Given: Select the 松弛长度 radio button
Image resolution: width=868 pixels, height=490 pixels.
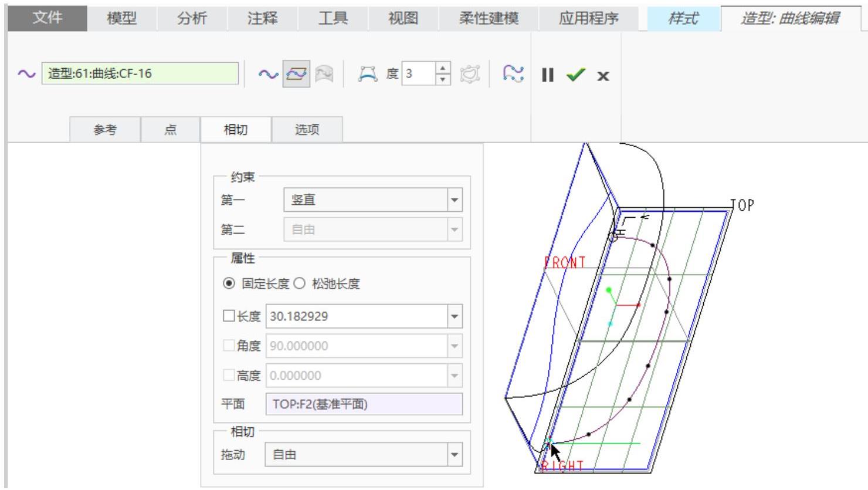Looking at the screenshot, I should click(299, 284).
